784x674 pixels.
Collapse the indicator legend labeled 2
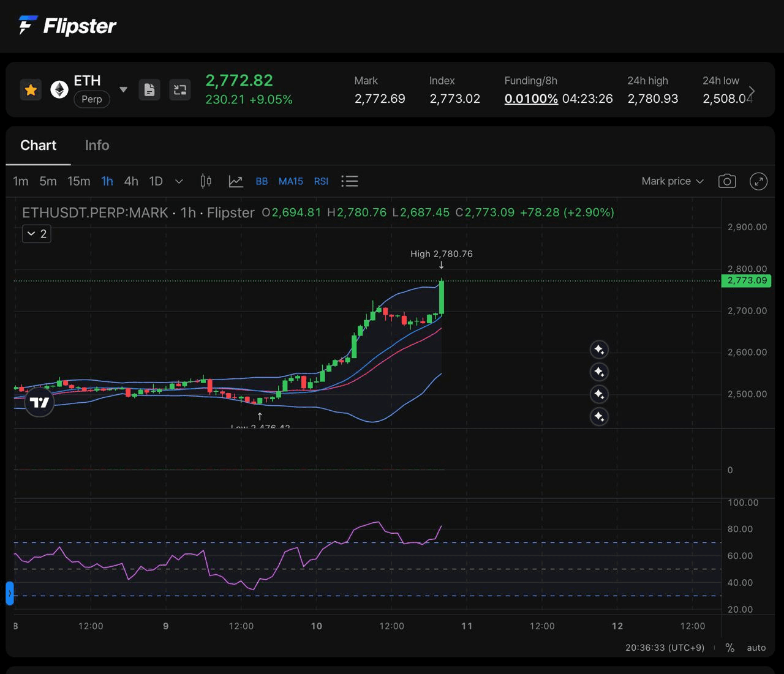[x=37, y=234]
